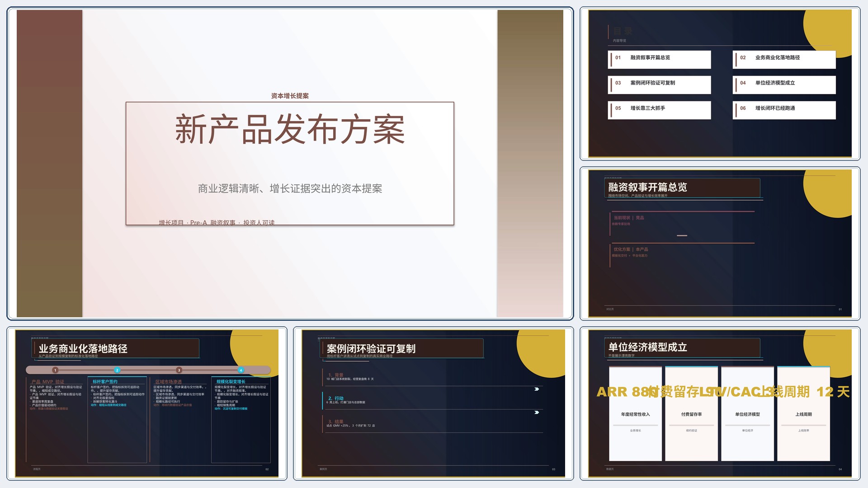Click 04 单位经济模型成立 entry in contents slide
The width and height of the screenshot is (868, 488).
pos(784,85)
